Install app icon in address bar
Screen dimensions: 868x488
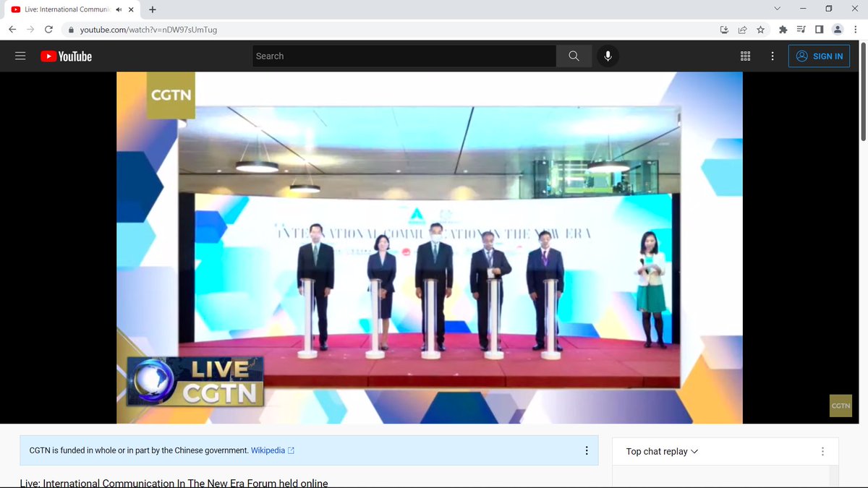click(x=724, y=30)
